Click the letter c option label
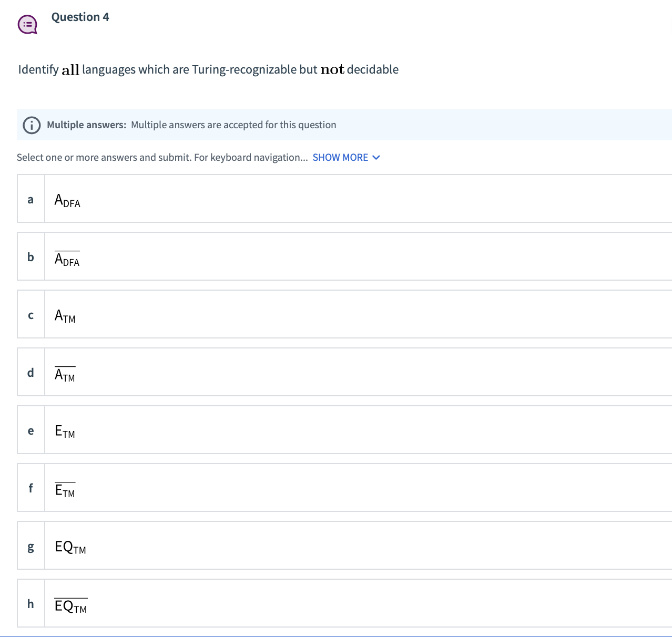 (x=30, y=315)
